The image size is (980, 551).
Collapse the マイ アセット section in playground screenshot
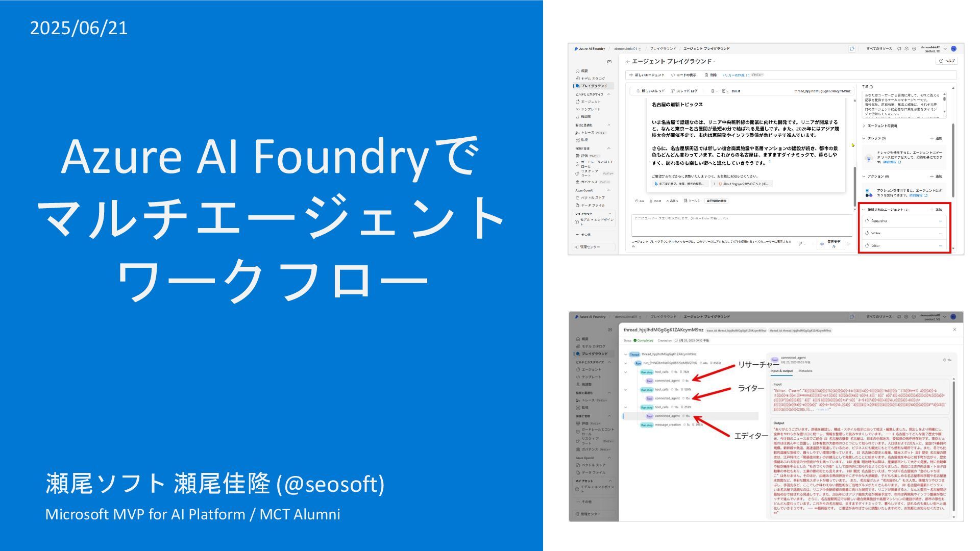tap(609, 214)
